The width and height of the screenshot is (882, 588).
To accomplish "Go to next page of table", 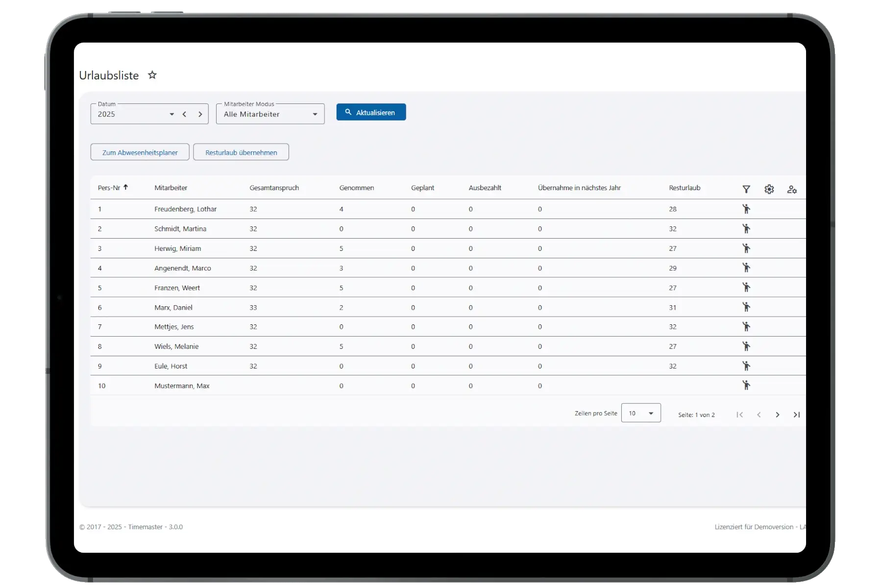I will 778,415.
